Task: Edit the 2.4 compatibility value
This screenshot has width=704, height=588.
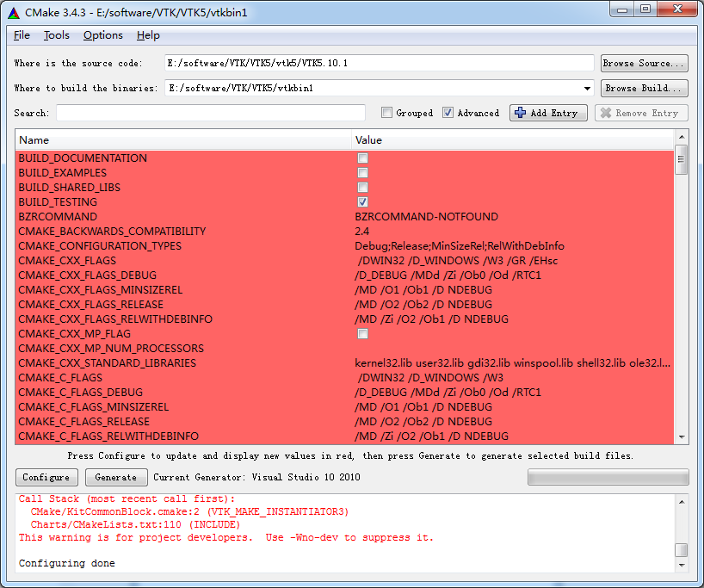Action: tap(361, 232)
